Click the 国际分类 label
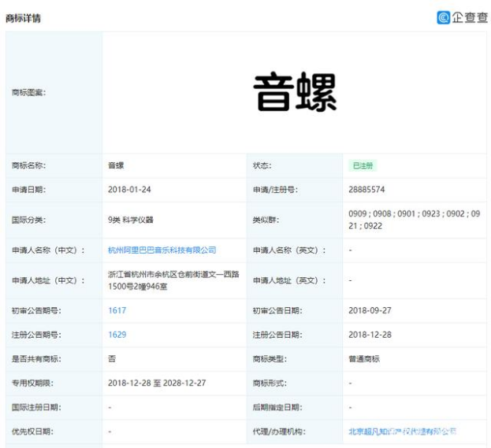Viewport: 491px width, 448px height. (29, 220)
